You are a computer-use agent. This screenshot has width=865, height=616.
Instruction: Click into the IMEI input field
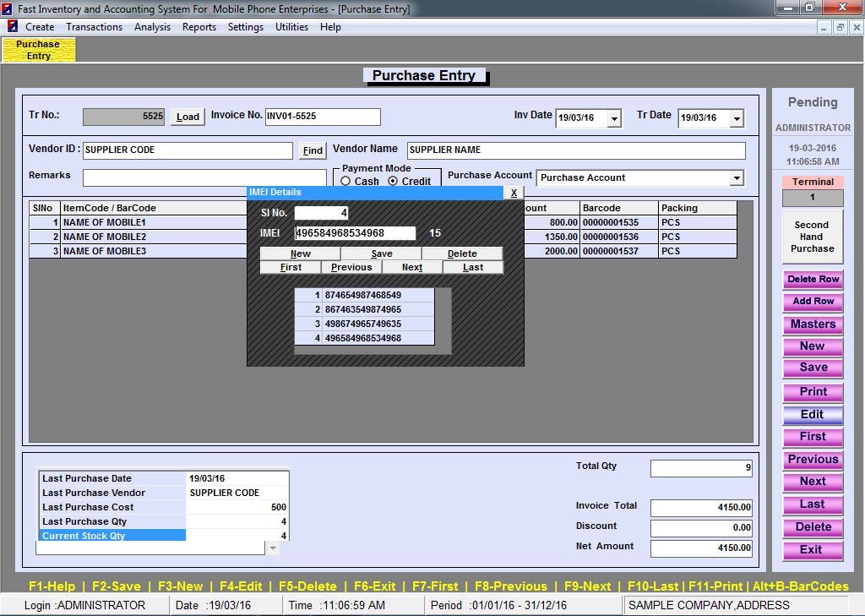(x=355, y=233)
